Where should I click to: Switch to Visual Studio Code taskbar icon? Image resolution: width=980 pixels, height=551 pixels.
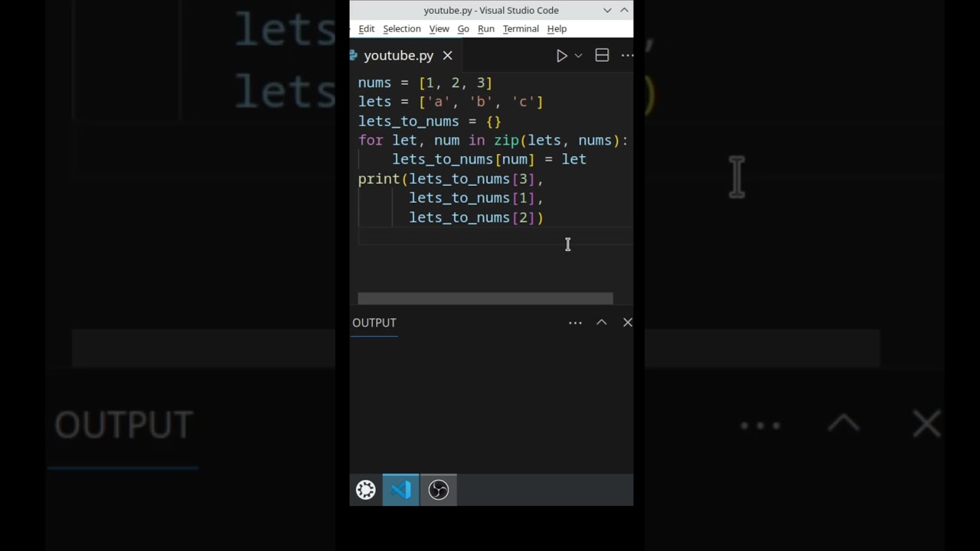tap(401, 490)
